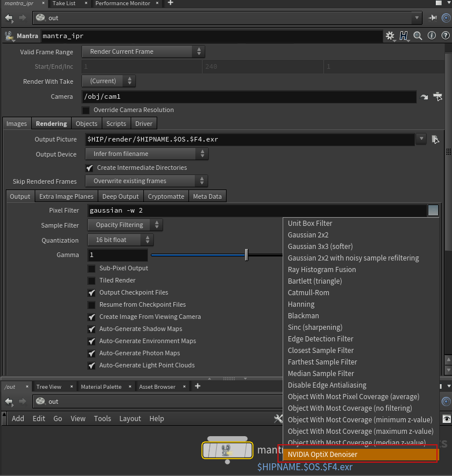452x476 pixels.
Task: Add a new tab in lower pane with plus
Action: click(198, 386)
